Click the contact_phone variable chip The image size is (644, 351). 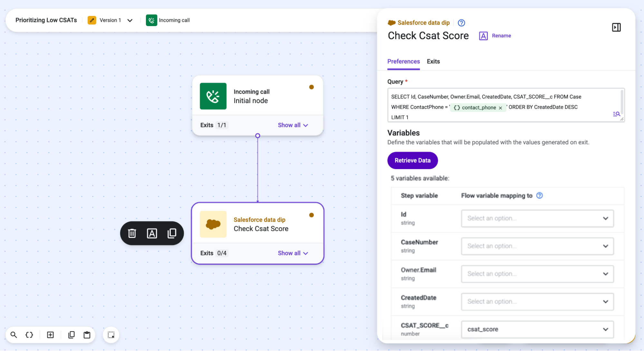click(x=478, y=108)
